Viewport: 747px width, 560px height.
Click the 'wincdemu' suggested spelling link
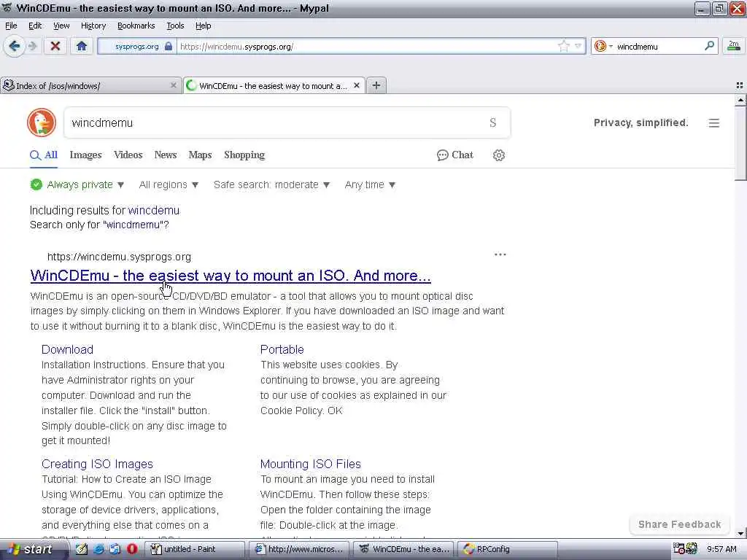tap(154, 211)
